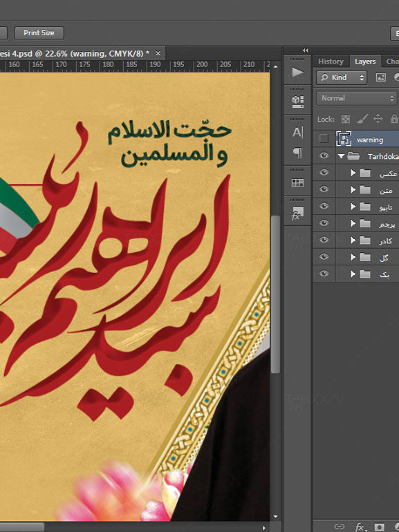
Task: Switch to the Channels tab
Action: pos(392,61)
